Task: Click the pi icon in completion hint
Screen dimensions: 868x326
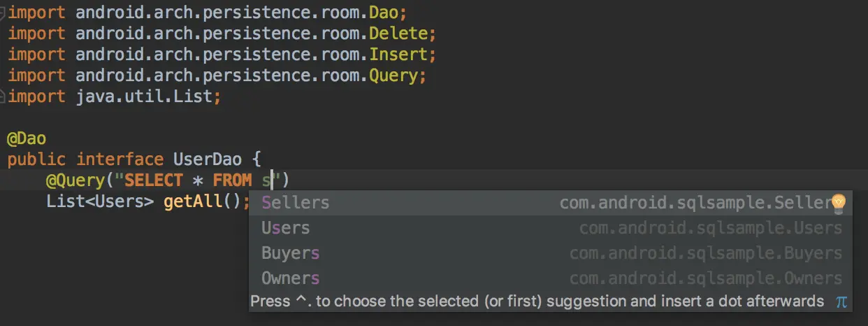Action: (841, 302)
